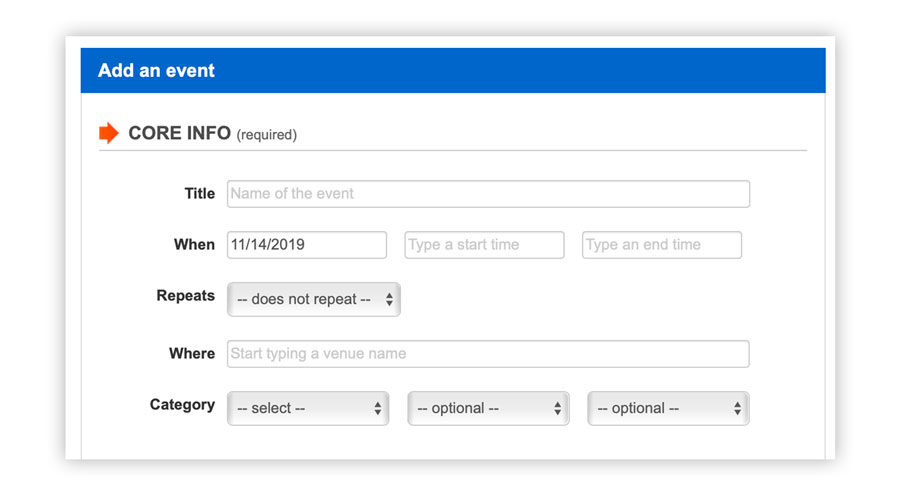Click the Title label
Viewport: 900px width, 495px height.
click(x=200, y=194)
